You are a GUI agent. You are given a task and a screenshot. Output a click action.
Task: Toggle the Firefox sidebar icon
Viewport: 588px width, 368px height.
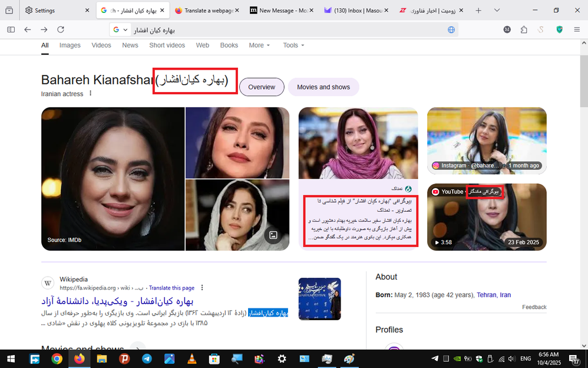click(x=11, y=29)
